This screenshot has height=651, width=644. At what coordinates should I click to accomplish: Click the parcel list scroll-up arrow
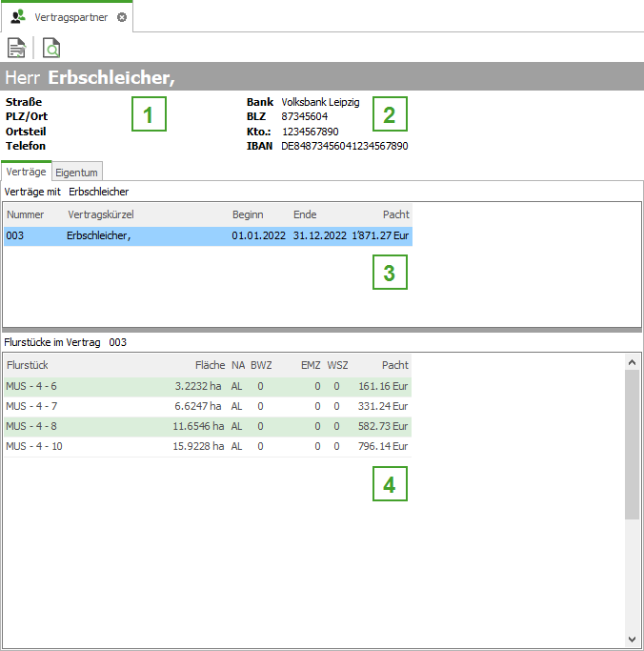point(632,362)
